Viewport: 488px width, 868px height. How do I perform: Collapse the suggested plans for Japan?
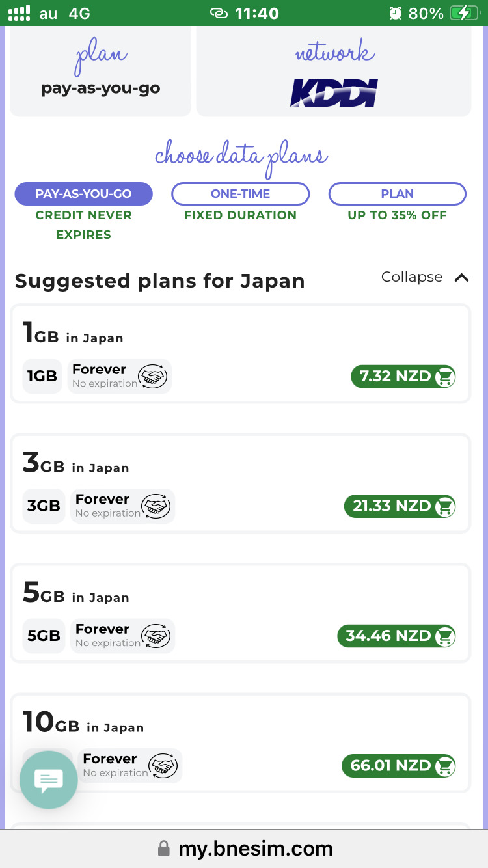pyautogui.click(x=412, y=277)
